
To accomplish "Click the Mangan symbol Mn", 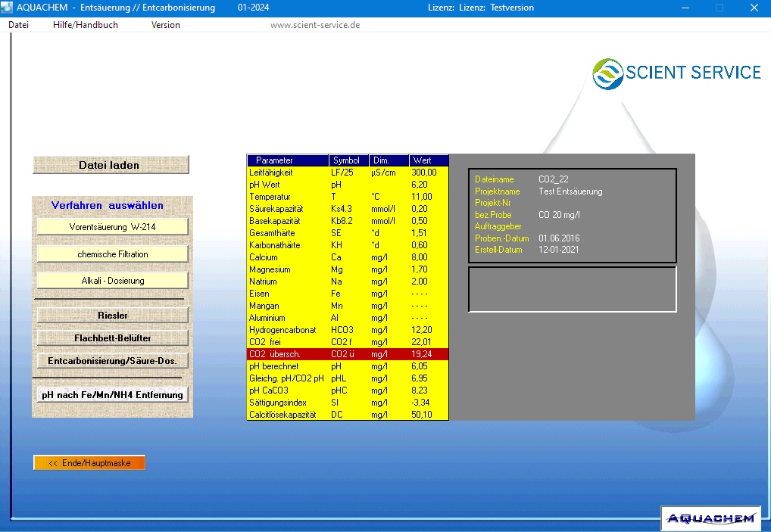I will tap(337, 306).
